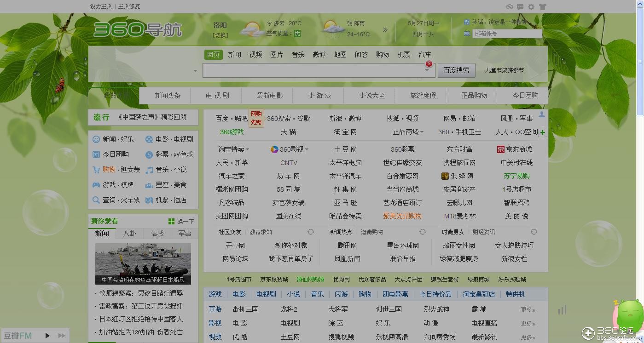Click the link chain icon in top bar
The width and height of the screenshot is (644, 343).
point(509,6)
